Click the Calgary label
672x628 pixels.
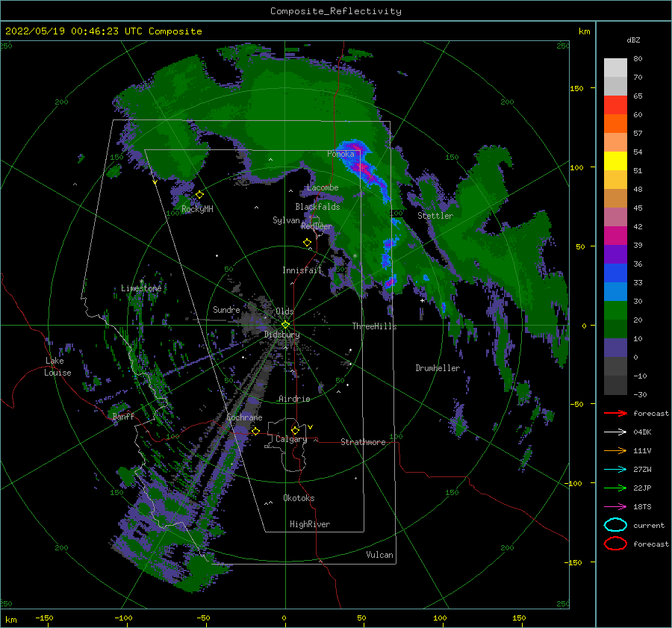pos(291,439)
